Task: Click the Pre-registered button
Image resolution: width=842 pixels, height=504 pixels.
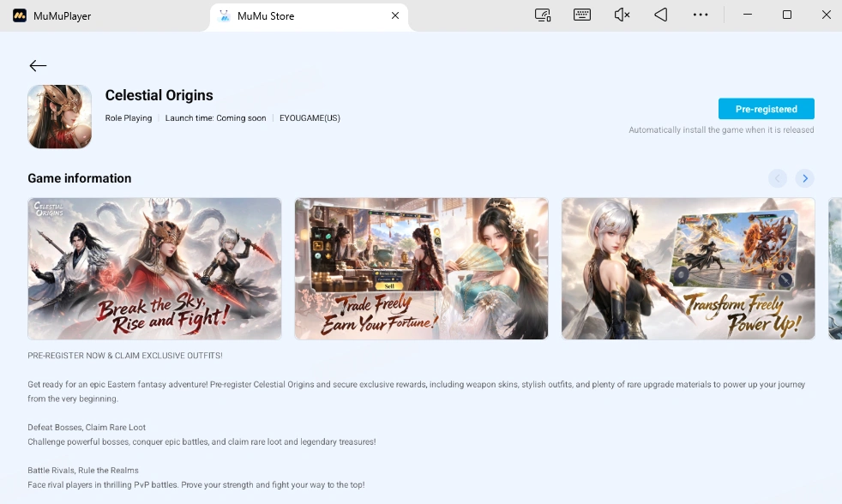Action: pyautogui.click(x=767, y=109)
